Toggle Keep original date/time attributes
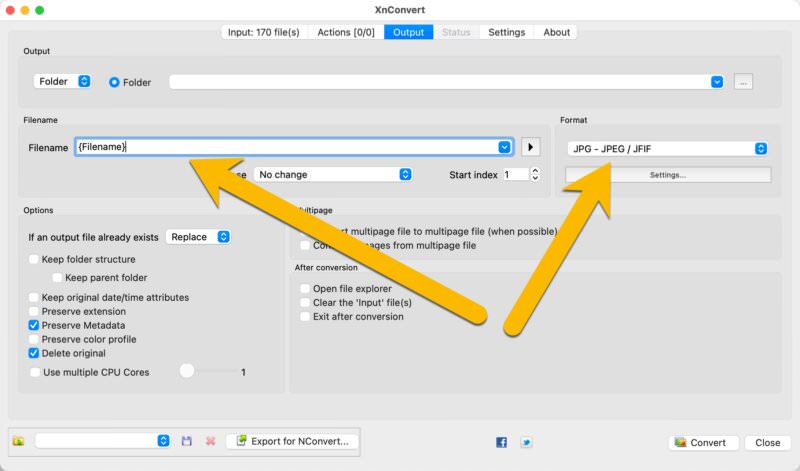Image resolution: width=800 pixels, height=471 pixels. coord(34,298)
